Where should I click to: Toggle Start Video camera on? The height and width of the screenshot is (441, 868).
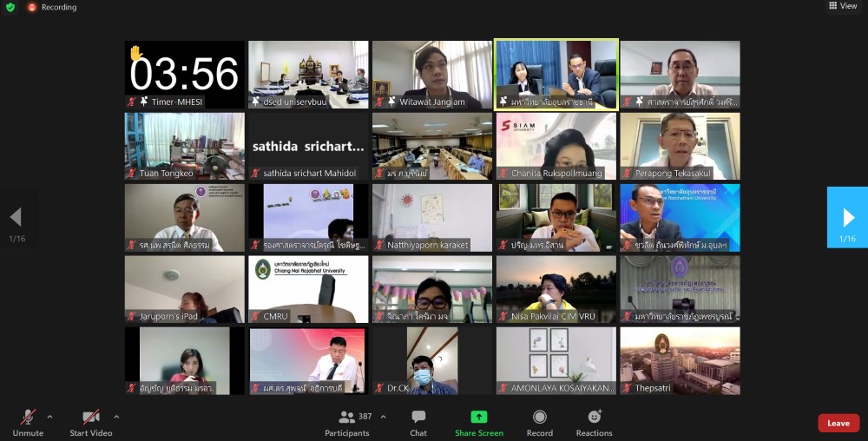[x=90, y=423]
